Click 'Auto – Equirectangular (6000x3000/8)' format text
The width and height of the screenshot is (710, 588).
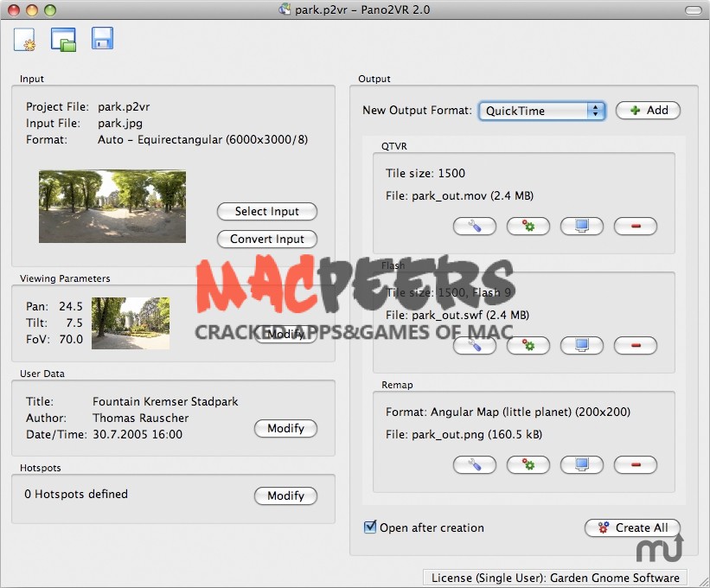coord(203,139)
